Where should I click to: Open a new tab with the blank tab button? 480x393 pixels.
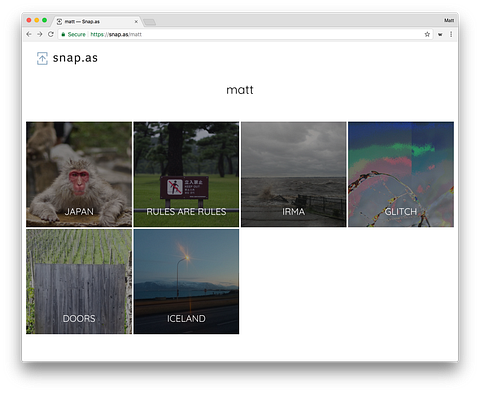point(149,22)
